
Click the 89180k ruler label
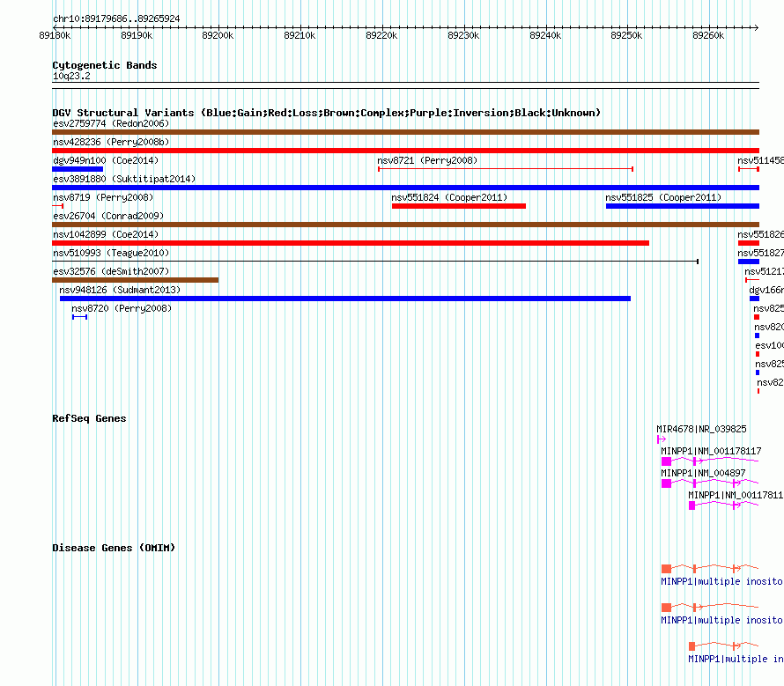point(55,35)
